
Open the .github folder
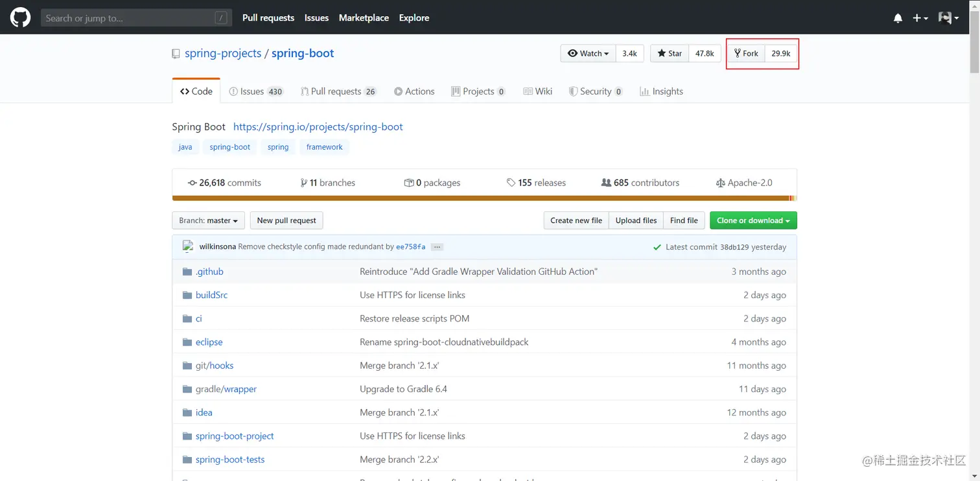click(209, 272)
